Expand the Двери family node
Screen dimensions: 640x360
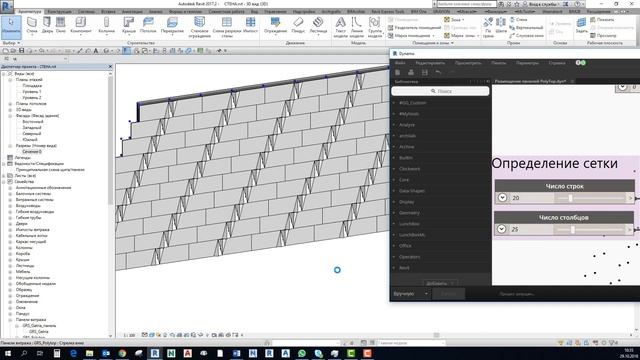pos(10,224)
